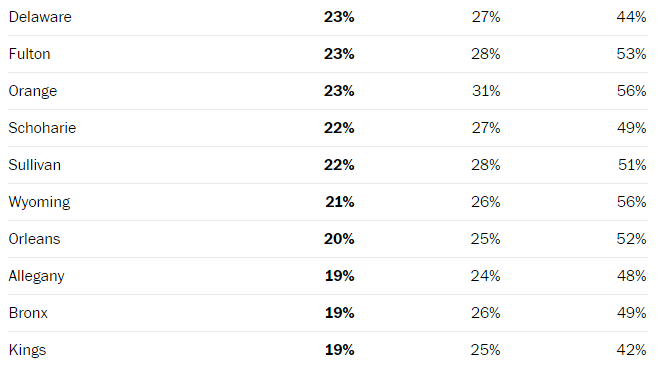Click the Schoharie county name
This screenshot has width=669, height=366.
click(x=42, y=128)
